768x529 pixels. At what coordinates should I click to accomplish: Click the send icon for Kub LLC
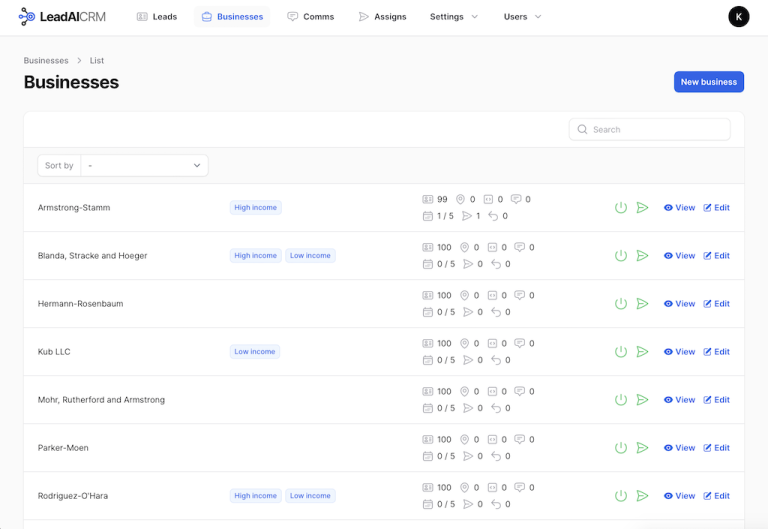point(642,352)
